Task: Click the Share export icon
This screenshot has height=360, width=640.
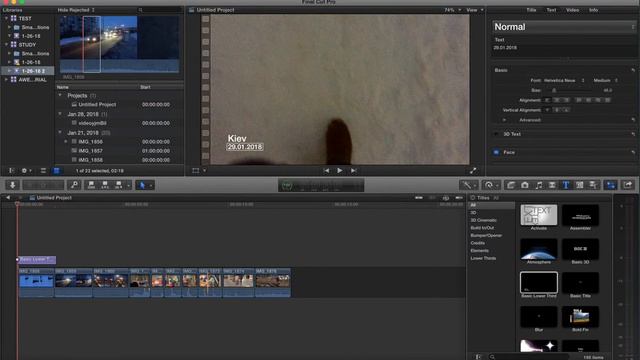Action: coord(628,185)
